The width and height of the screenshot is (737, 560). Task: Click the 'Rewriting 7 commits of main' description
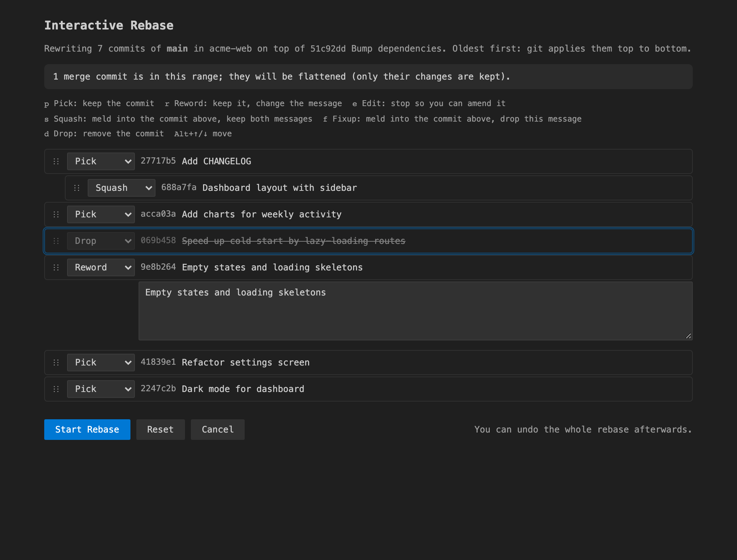(x=368, y=49)
